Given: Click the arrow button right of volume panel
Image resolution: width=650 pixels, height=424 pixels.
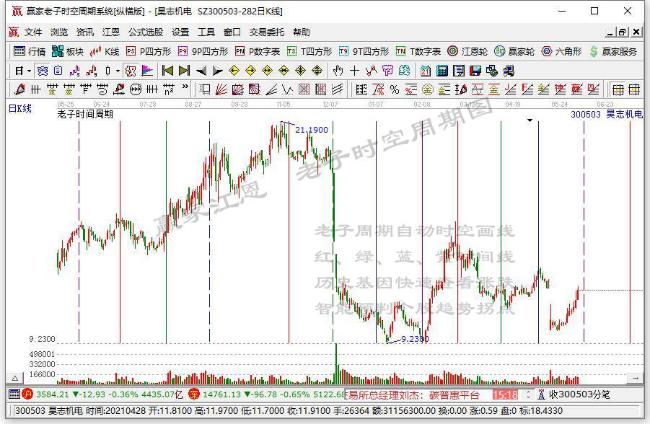Looking at the screenshot, I should coord(634,378).
